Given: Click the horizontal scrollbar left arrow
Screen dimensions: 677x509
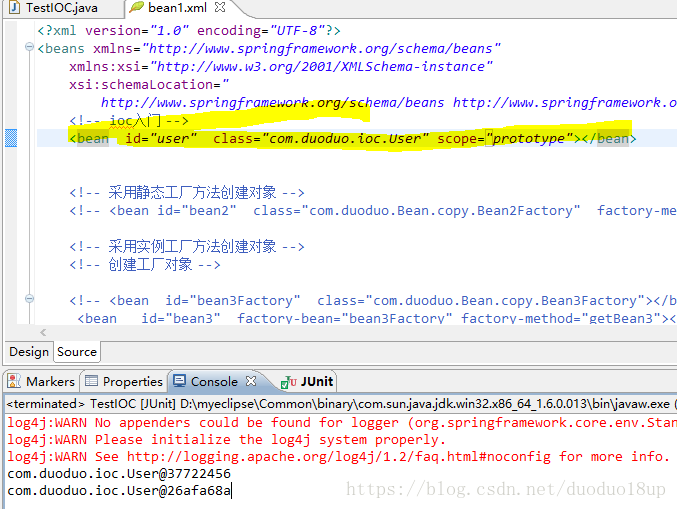Looking at the screenshot, I should [x=43, y=332].
